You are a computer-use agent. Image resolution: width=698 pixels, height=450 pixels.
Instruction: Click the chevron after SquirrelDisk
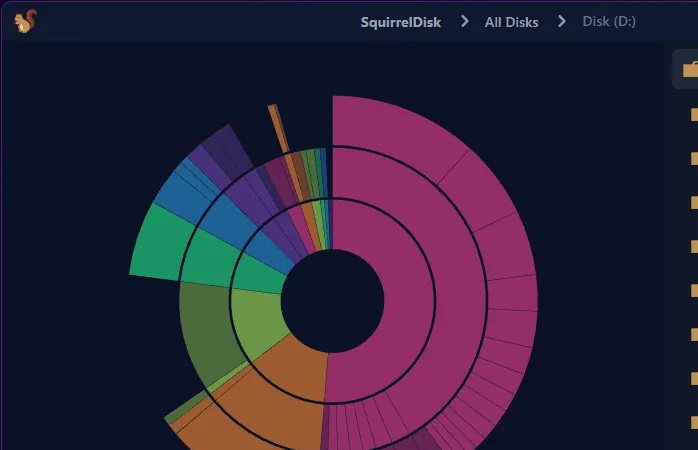[x=464, y=21]
